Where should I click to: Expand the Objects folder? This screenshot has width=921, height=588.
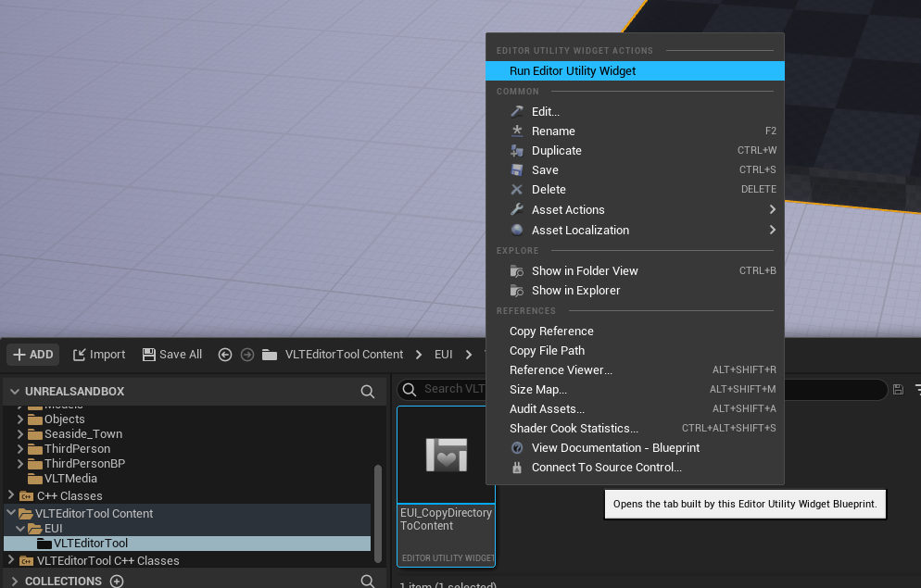[x=20, y=419]
